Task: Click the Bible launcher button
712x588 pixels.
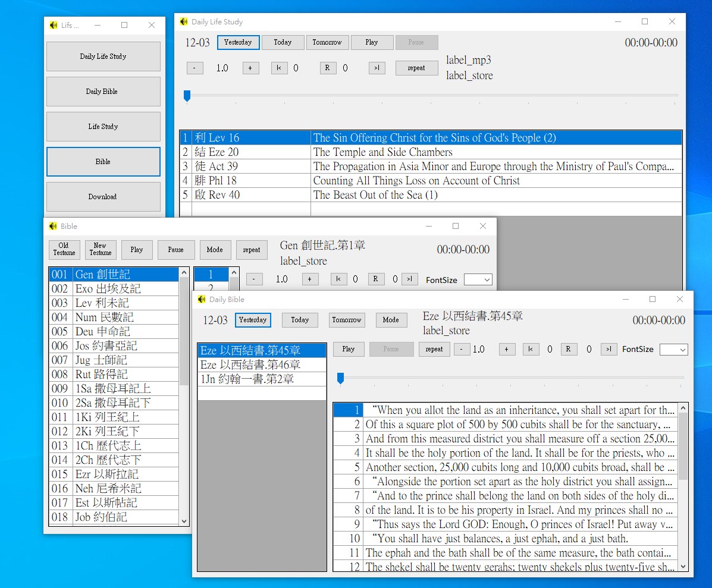Action: point(103,162)
